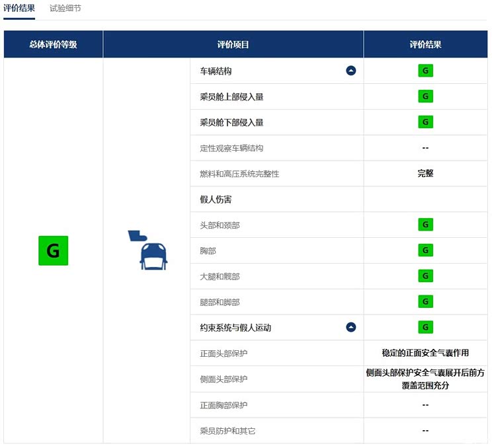Switch to the 试验细节 tab
The image size is (492, 448).
[x=65, y=9]
